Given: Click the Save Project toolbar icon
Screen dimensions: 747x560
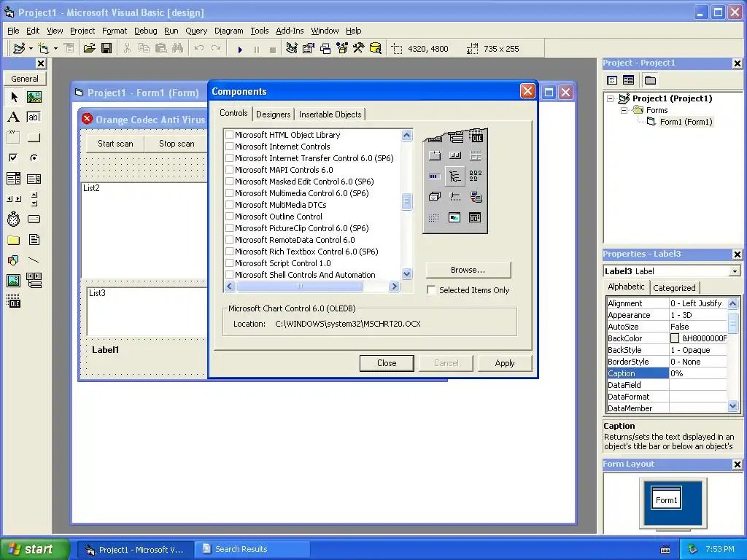Looking at the screenshot, I should point(107,49).
